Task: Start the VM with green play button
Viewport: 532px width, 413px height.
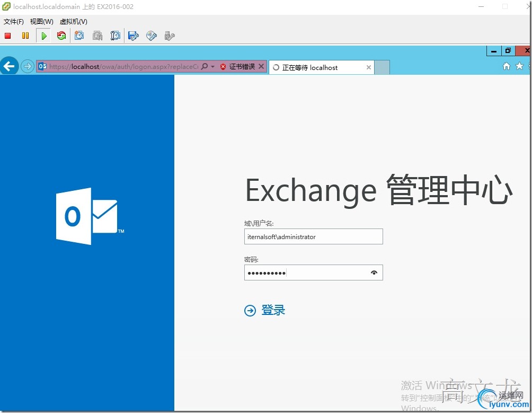Action: point(44,36)
